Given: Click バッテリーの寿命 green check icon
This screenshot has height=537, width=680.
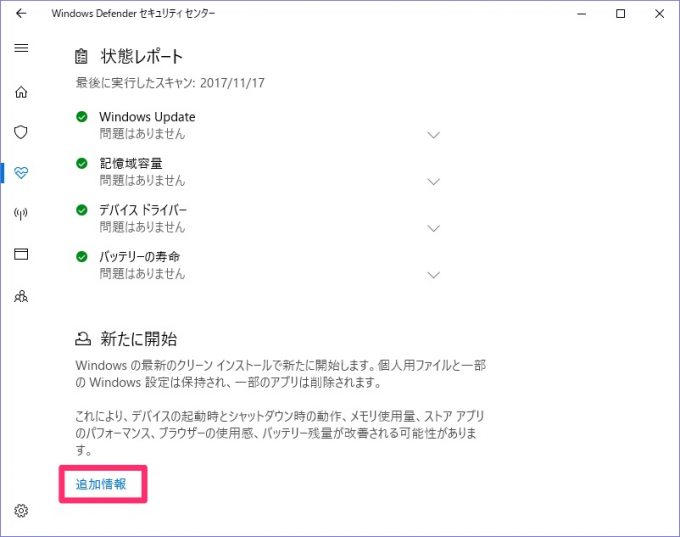Looking at the screenshot, I should 82,257.
